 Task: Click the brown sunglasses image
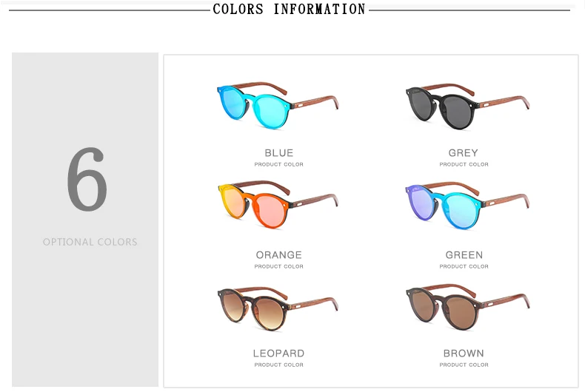(467, 308)
